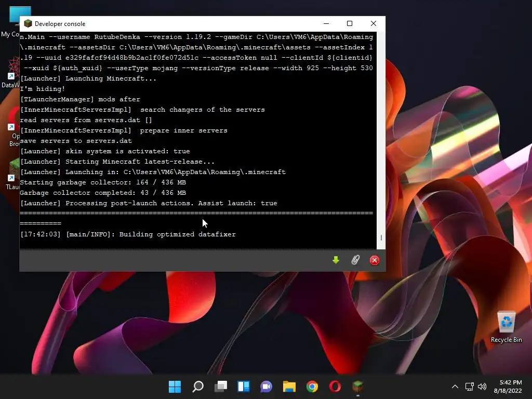The image size is (532, 399).
Task: Show hidden icons in system tray
Action: tap(455, 387)
